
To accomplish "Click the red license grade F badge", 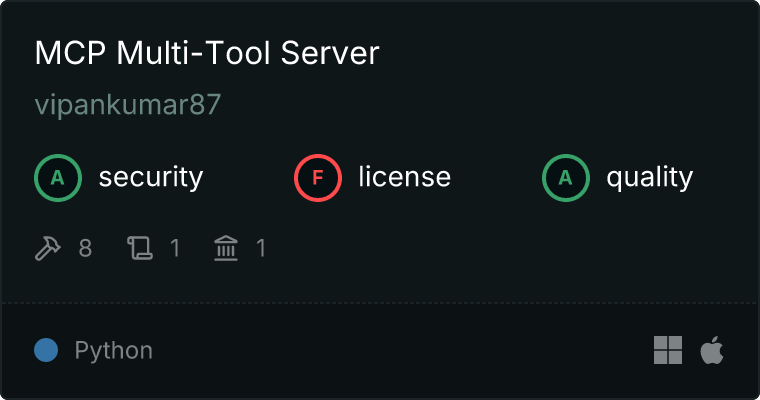I will tap(318, 178).
